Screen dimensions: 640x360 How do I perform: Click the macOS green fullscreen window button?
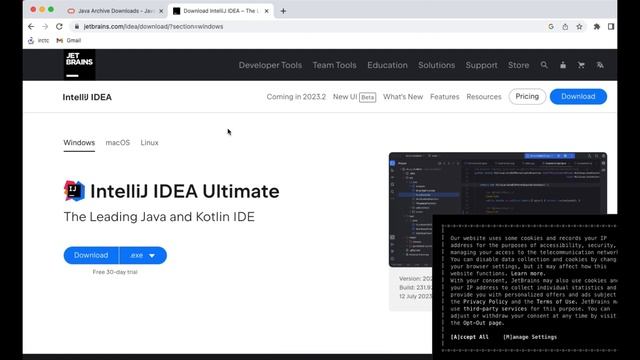[x=51, y=9]
